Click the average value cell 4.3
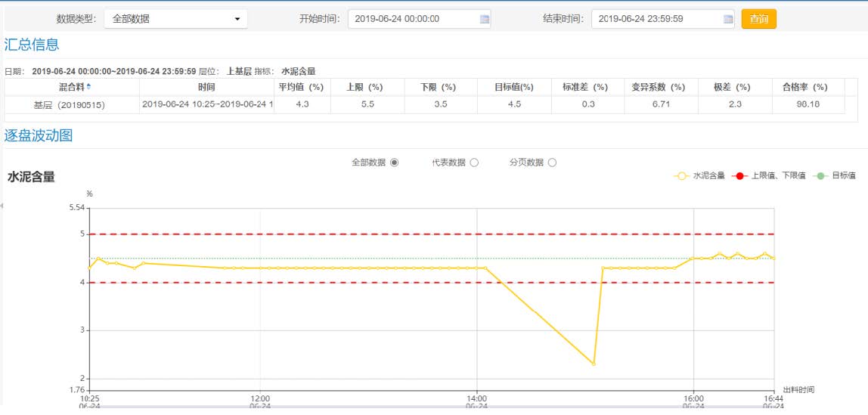 pos(302,104)
